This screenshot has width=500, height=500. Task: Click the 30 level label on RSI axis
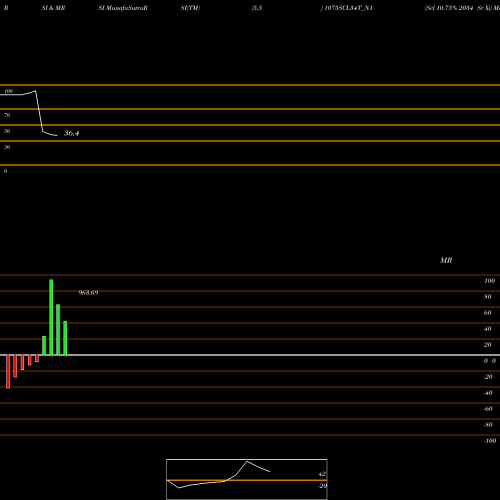pos(7,147)
